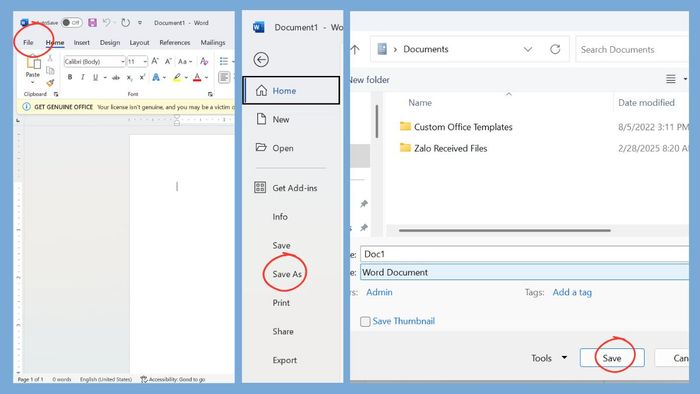Select Info in the Backstage menu
Screen dimensions: 700x394
pyautogui.click(x=280, y=216)
